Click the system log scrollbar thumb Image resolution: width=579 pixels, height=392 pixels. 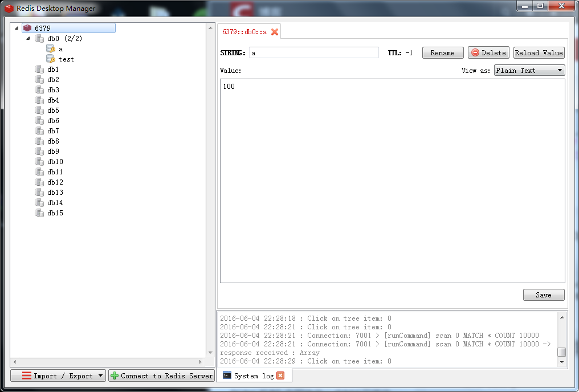pyautogui.click(x=562, y=352)
